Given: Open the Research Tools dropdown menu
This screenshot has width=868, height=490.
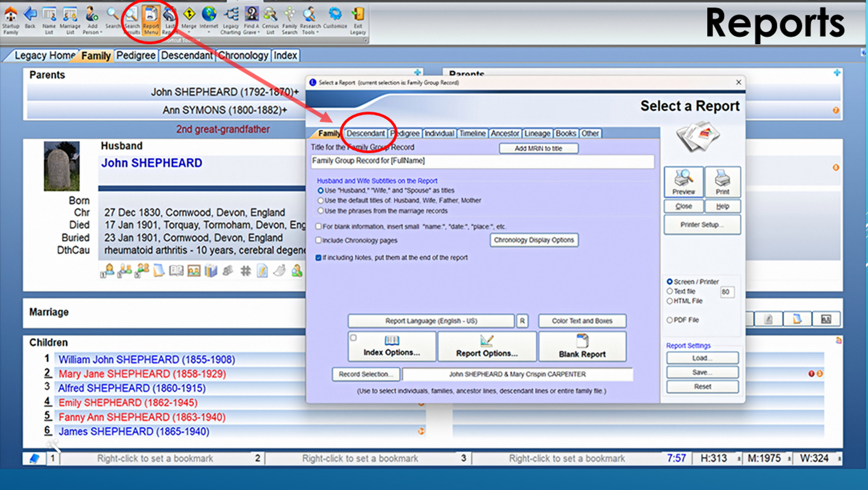Looking at the screenshot, I should (x=317, y=33).
